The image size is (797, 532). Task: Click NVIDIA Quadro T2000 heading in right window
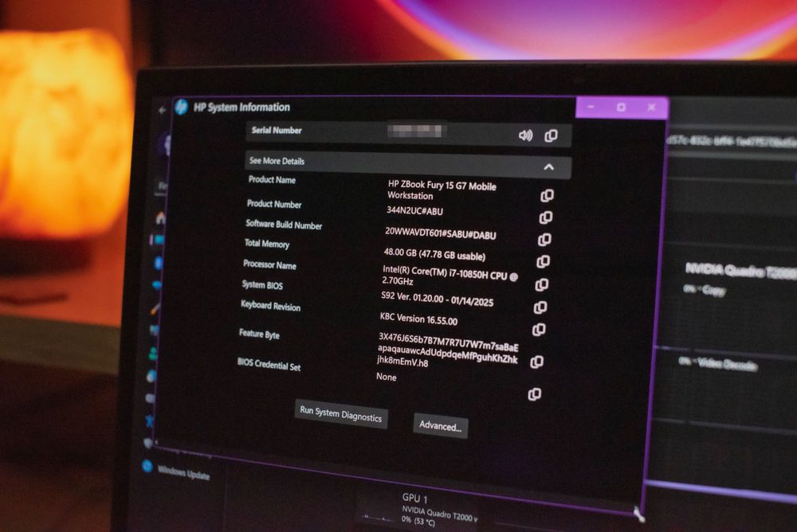click(x=740, y=272)
